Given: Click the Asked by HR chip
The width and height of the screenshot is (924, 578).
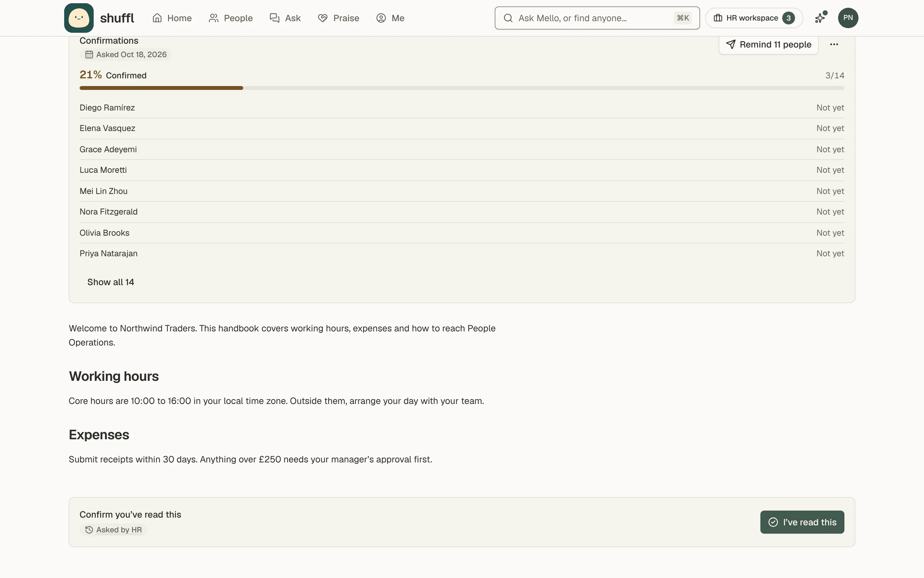Looking at the screenshot, I should (113, 530).
